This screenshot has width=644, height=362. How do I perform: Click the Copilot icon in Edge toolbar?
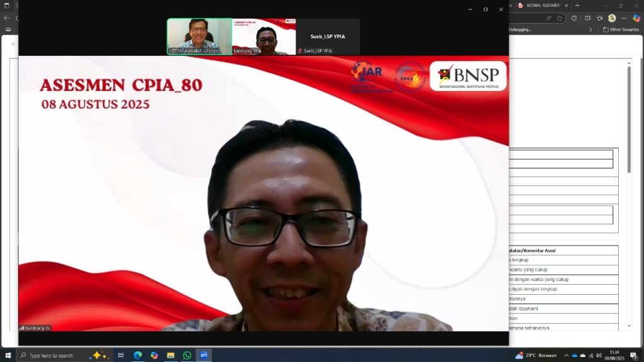coord(636,18)
